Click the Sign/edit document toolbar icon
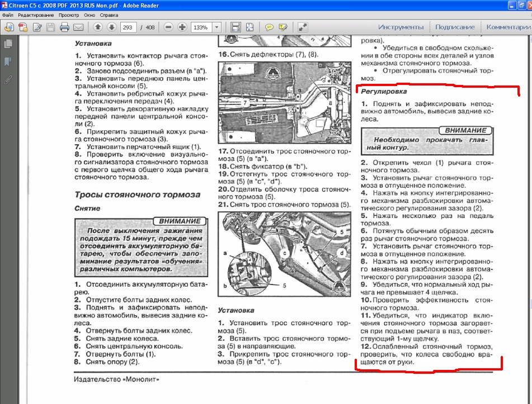The image size is (532, 404). tap(37, 27)
